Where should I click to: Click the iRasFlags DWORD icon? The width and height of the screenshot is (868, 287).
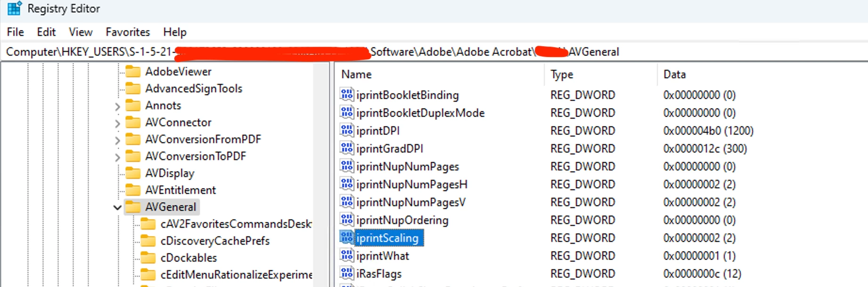(x=347, y=273)
